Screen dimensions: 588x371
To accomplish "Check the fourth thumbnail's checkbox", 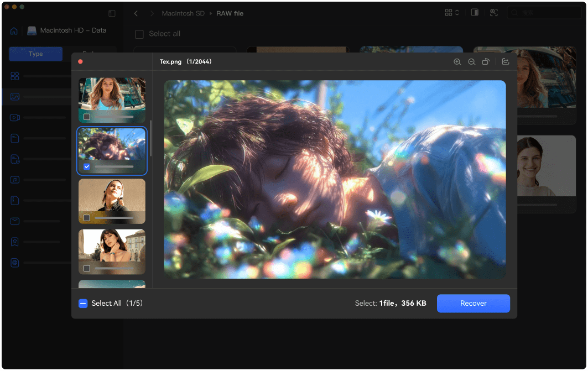I will click(87, 268).
